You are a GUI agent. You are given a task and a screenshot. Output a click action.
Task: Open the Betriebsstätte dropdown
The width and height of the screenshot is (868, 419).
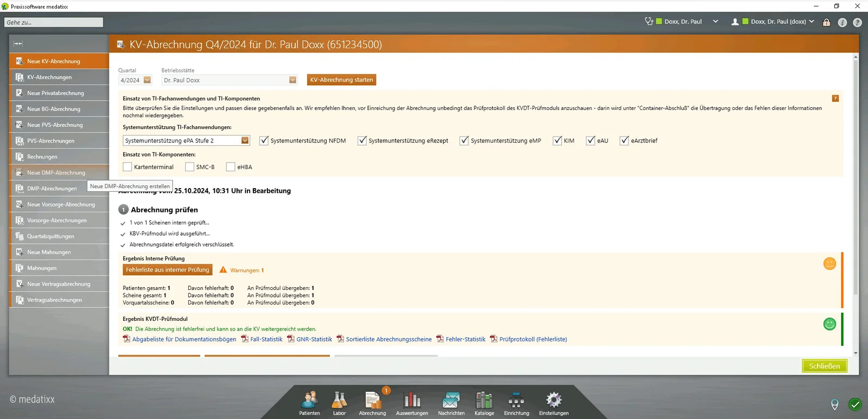coord(293,80)
